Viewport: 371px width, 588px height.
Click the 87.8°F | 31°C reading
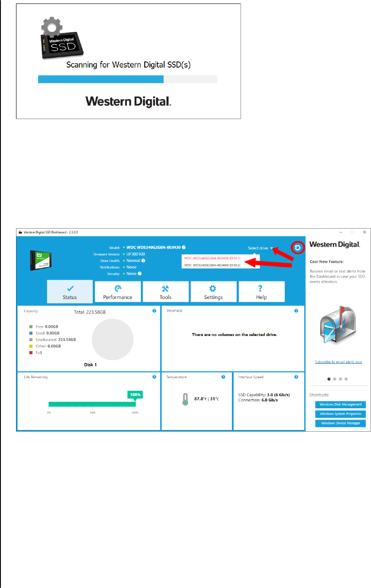pyautogui.click(x=207, y=399)
